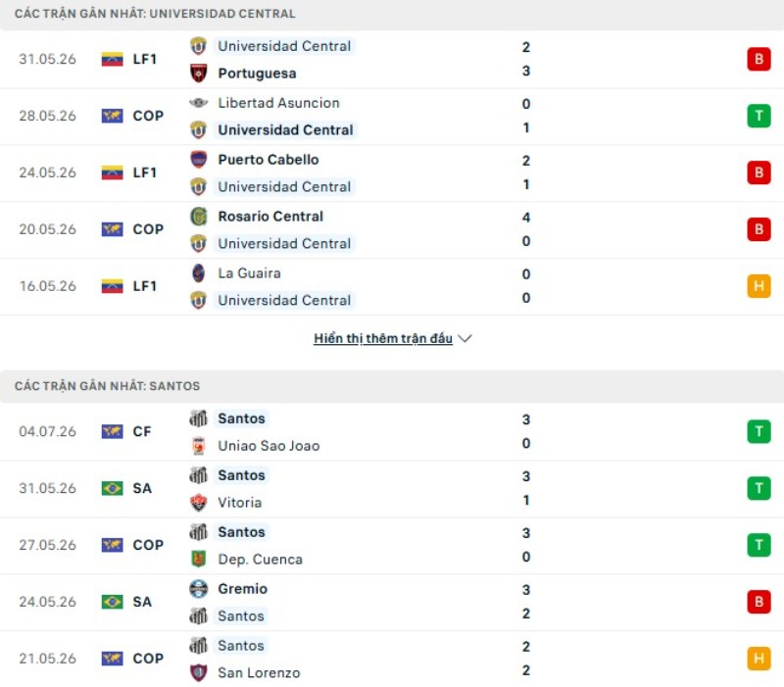Open Rosario Central team name link

[270, 217]
